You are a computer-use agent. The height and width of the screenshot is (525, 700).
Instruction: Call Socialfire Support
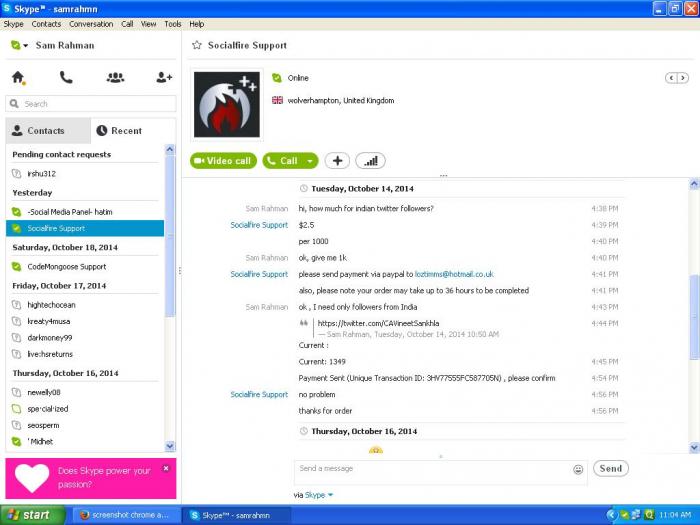tap(283, 161)
